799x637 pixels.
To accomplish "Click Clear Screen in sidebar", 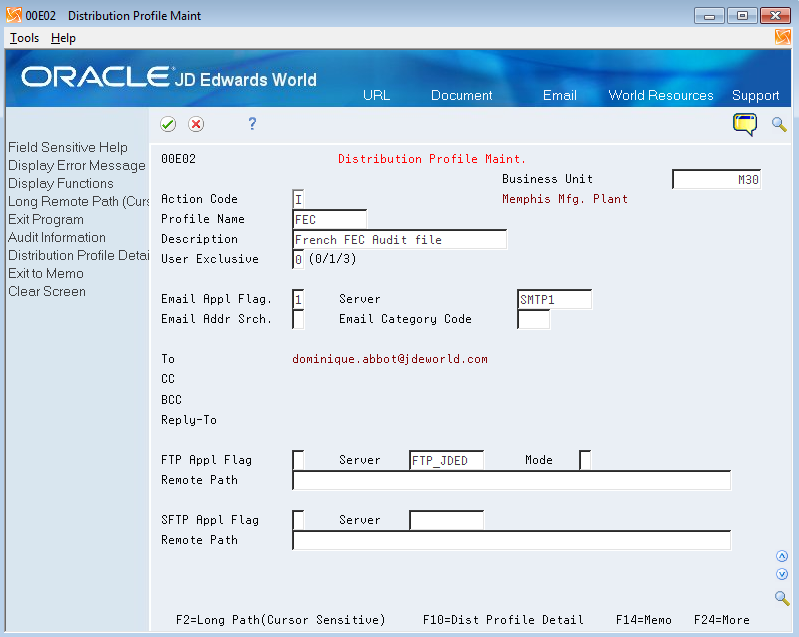I will [47, 291].
